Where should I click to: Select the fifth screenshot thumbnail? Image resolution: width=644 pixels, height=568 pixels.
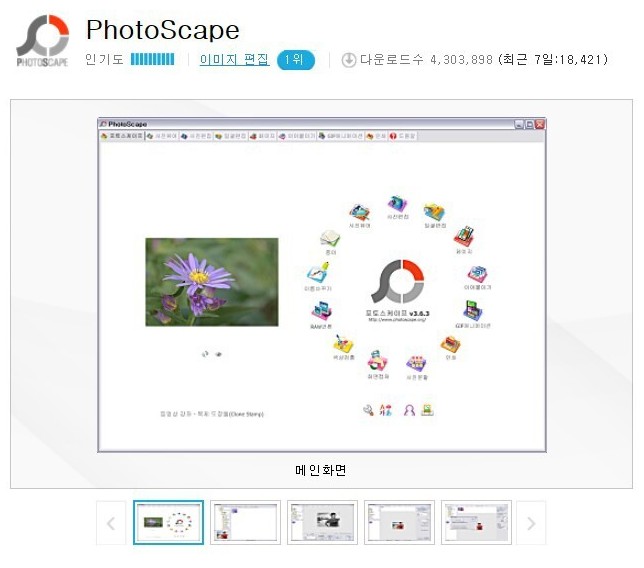click(x=476, y=522)
